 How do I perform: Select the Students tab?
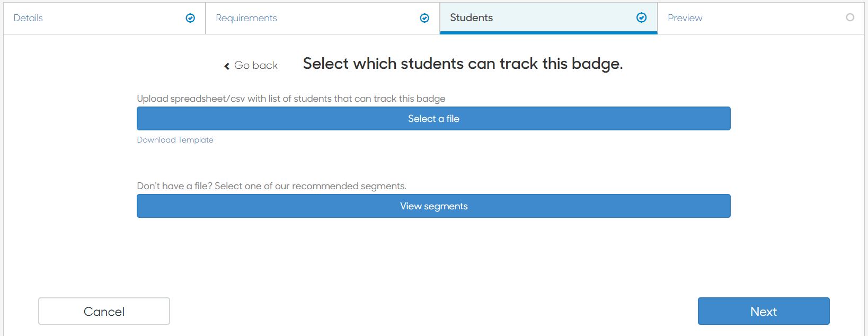click(548, 18)
